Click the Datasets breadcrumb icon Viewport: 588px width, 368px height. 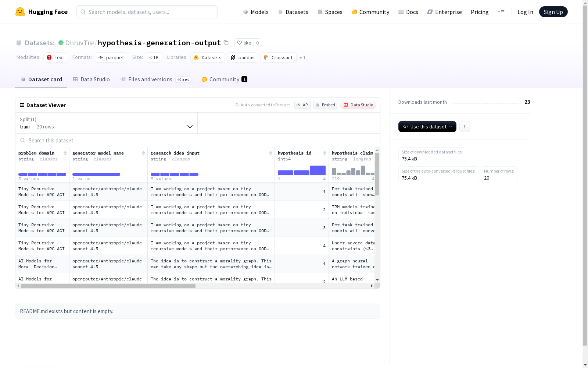(19, 43)
